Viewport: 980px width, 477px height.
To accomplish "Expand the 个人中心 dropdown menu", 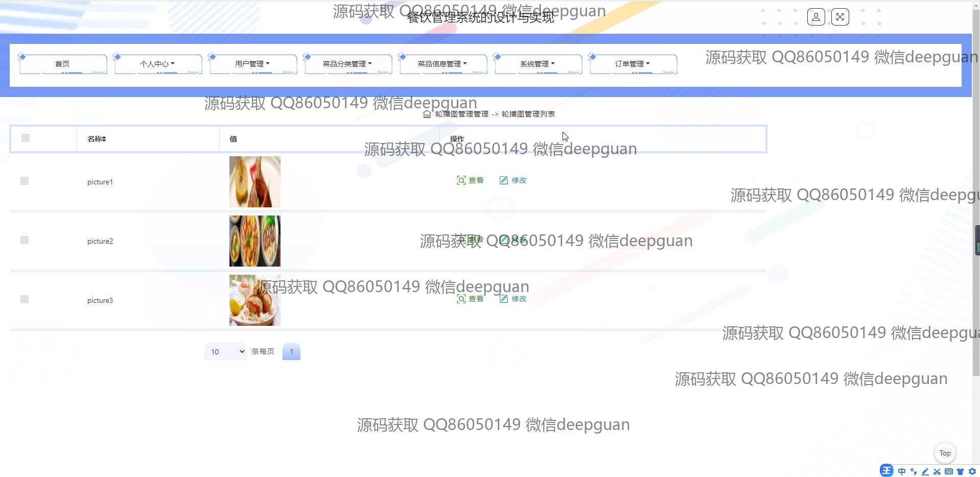I will tap(157, 64).
